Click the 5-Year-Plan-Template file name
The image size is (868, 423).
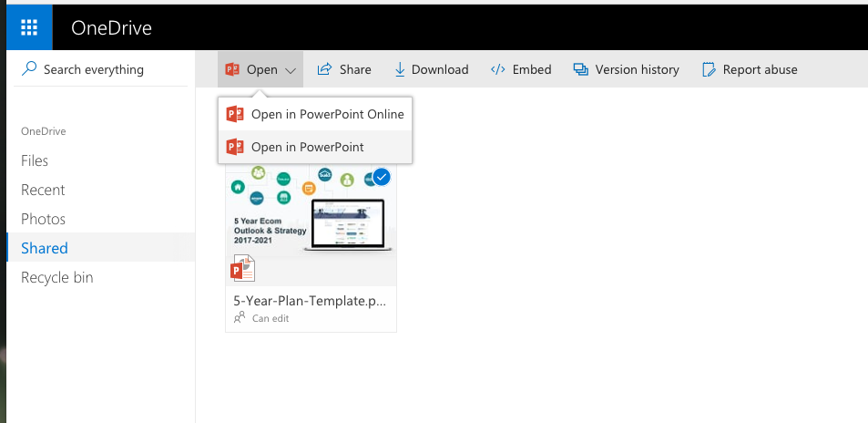click(x=310, y=301)
